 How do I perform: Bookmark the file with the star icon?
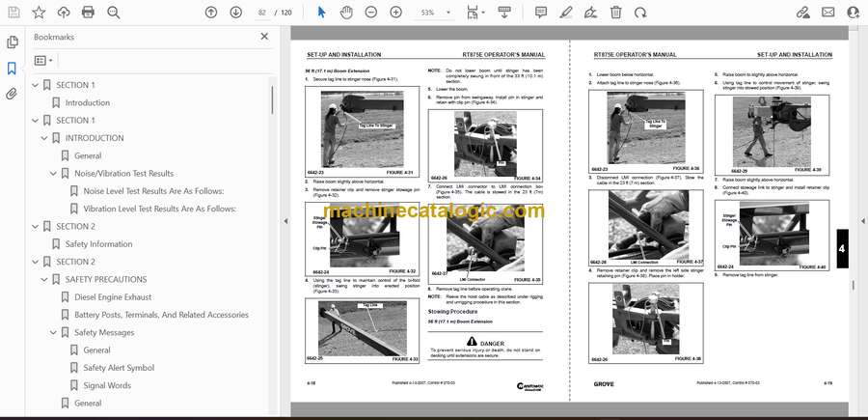coord(39,13)
